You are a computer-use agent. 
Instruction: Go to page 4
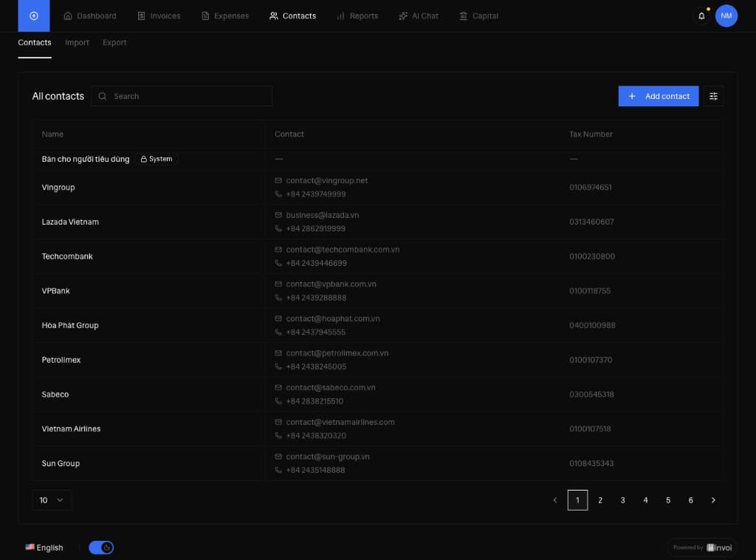click(x=645, y=500)
